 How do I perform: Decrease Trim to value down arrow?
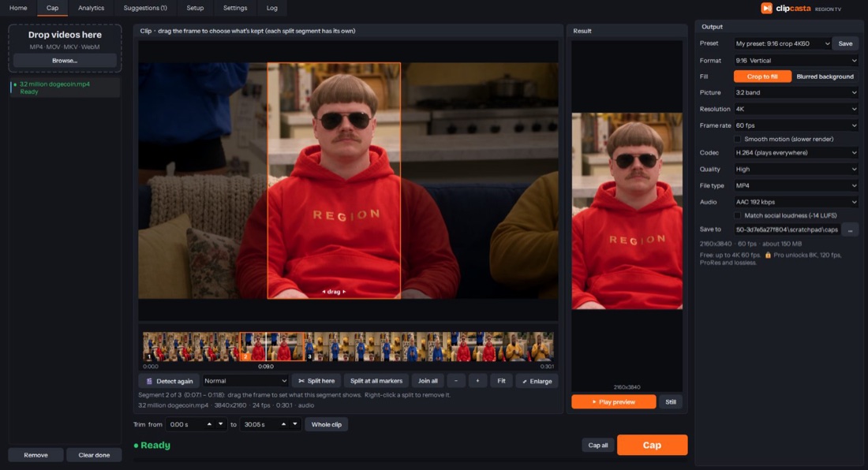tap(295, 424)
